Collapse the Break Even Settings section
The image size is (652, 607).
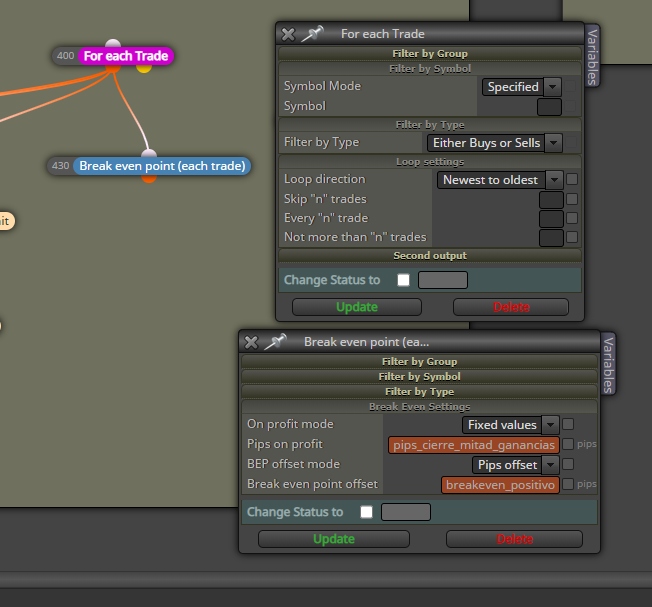tap(419, 407)
